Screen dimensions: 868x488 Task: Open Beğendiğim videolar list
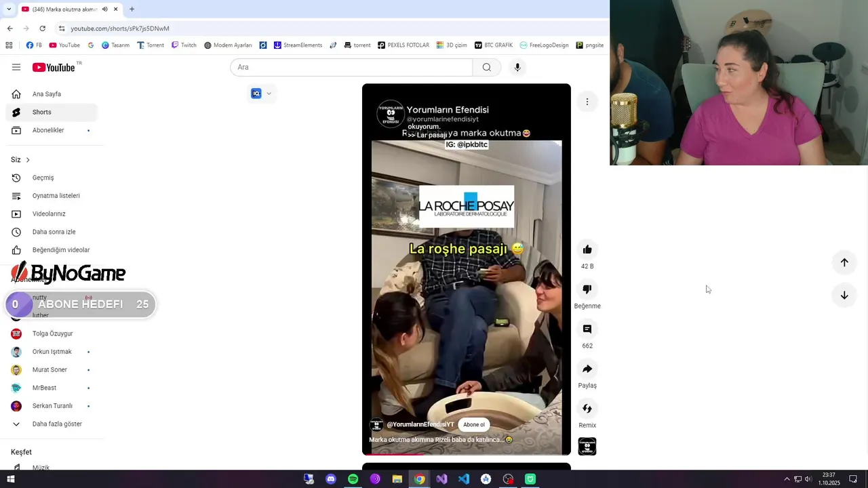coord(52,250)
